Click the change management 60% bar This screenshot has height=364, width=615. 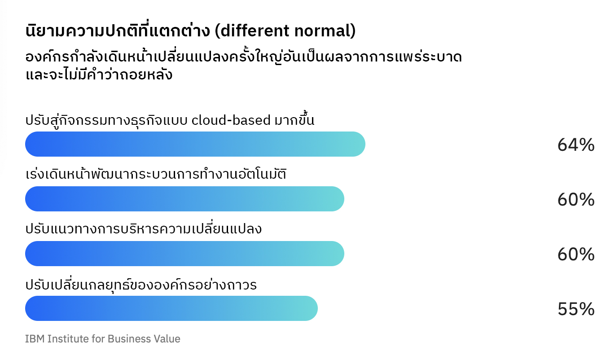pyautogui.click(x=184, y=254)
